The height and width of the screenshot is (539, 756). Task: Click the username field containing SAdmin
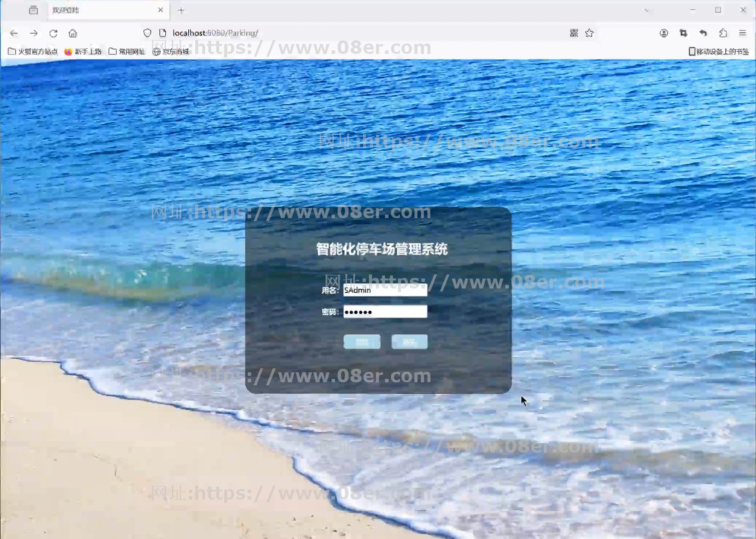(385, 290)
